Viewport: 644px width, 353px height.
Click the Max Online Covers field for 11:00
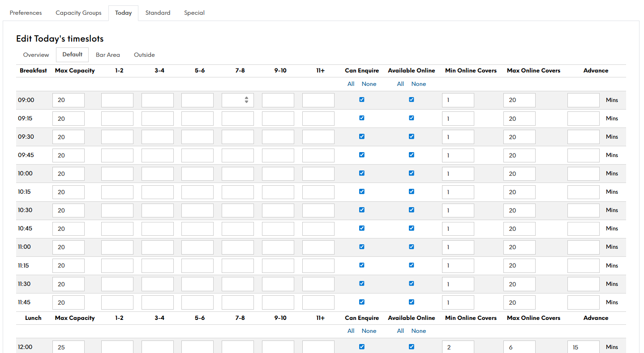coord(519,247)
